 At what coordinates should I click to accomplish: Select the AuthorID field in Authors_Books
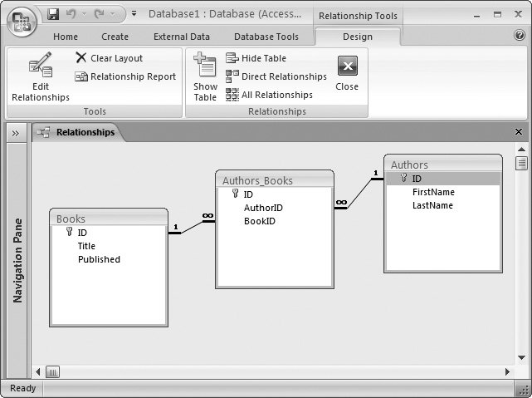pyautogui.click(x=263, y=208)
